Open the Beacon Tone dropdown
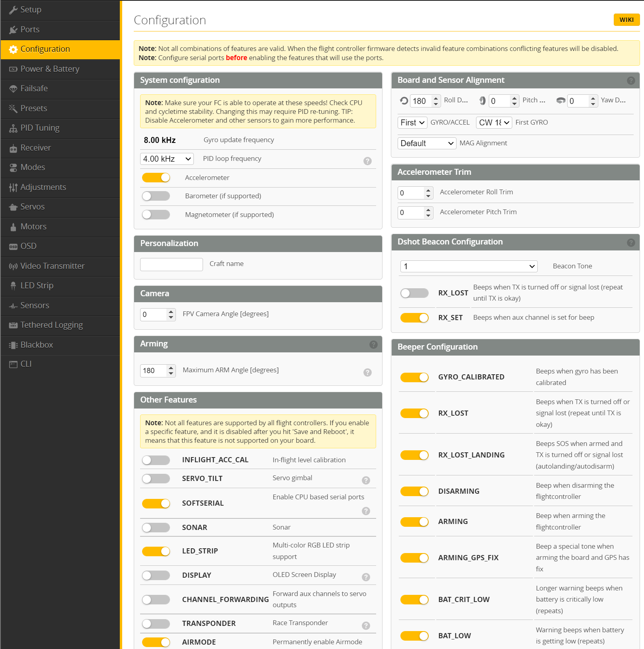 pos(468,266)
